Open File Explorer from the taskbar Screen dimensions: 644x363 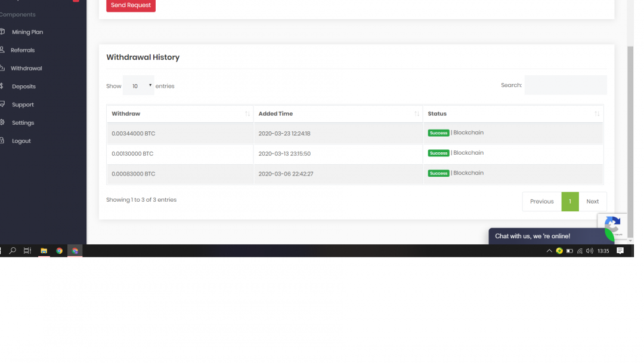(44, 251)
